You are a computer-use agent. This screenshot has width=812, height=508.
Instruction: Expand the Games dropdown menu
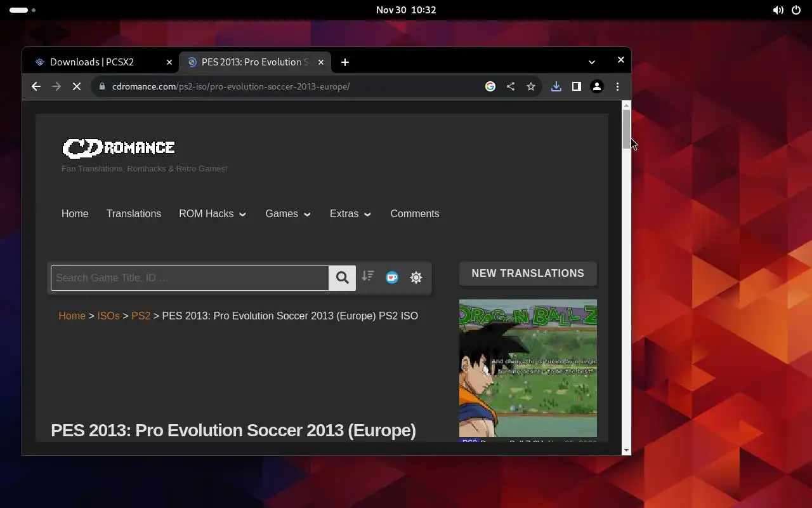(x=288, y=213)
